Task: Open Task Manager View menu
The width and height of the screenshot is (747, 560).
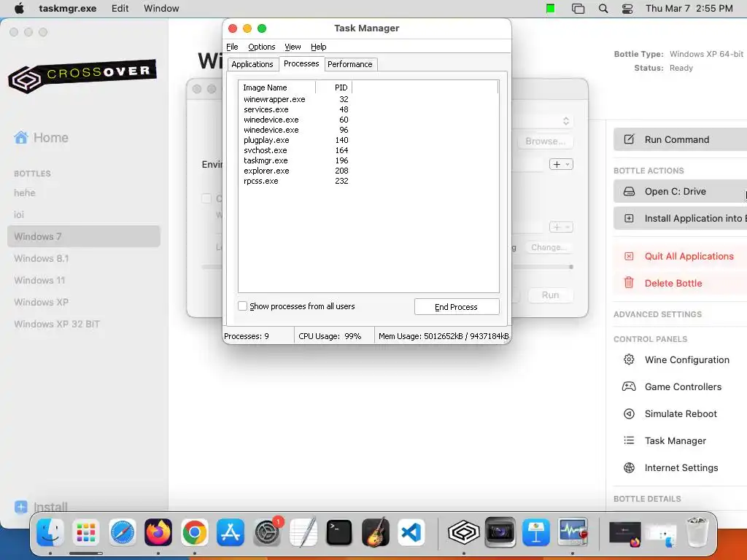Action: pos(293,47)
